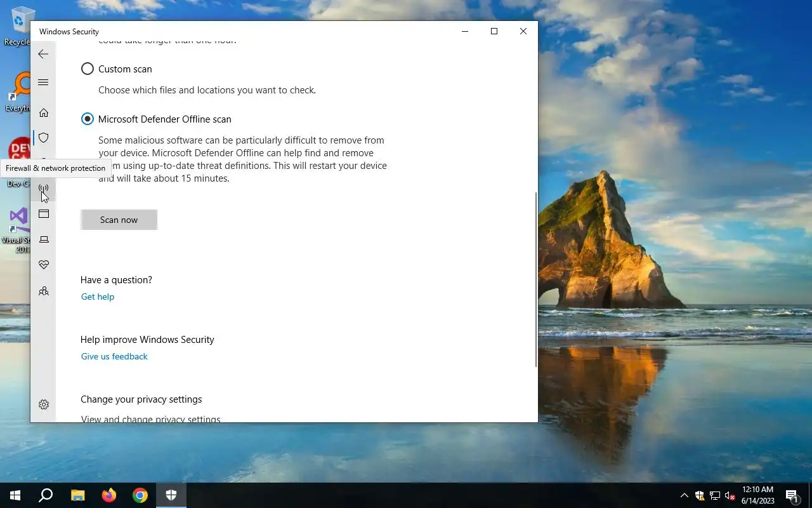The image size is (812, 508).
Task: Open Virus & threat protection shield icon
Action: pos(44,138)
